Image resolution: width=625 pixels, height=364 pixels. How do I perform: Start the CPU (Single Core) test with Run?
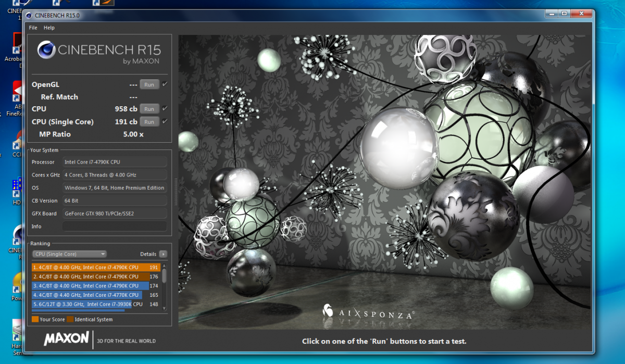point(149,122)
